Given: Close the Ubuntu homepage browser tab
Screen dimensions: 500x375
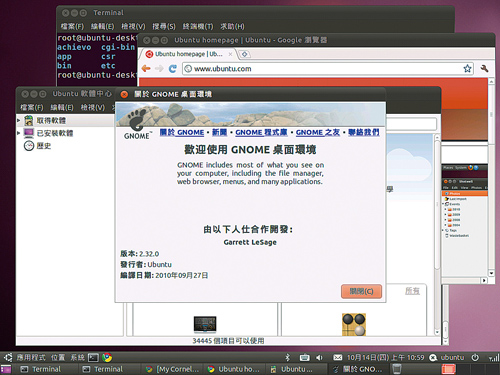Looking at the screenshot, I should pos(230,54).
